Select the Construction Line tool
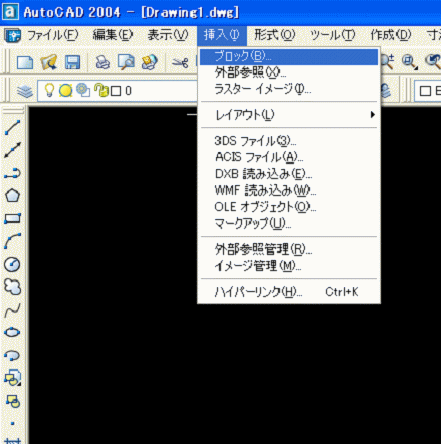The image size is (441, 444). [x=13, y=150]
